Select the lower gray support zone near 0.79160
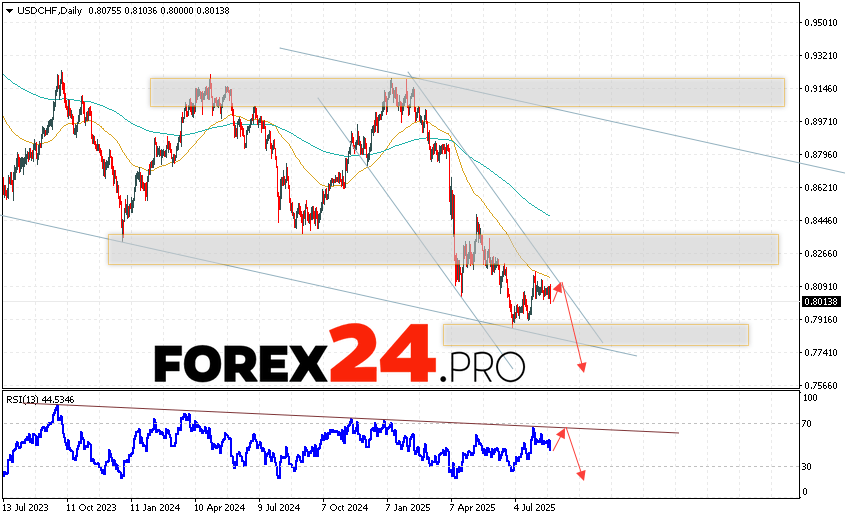Viewport: 845px width, 519px height. coord(595,335)
